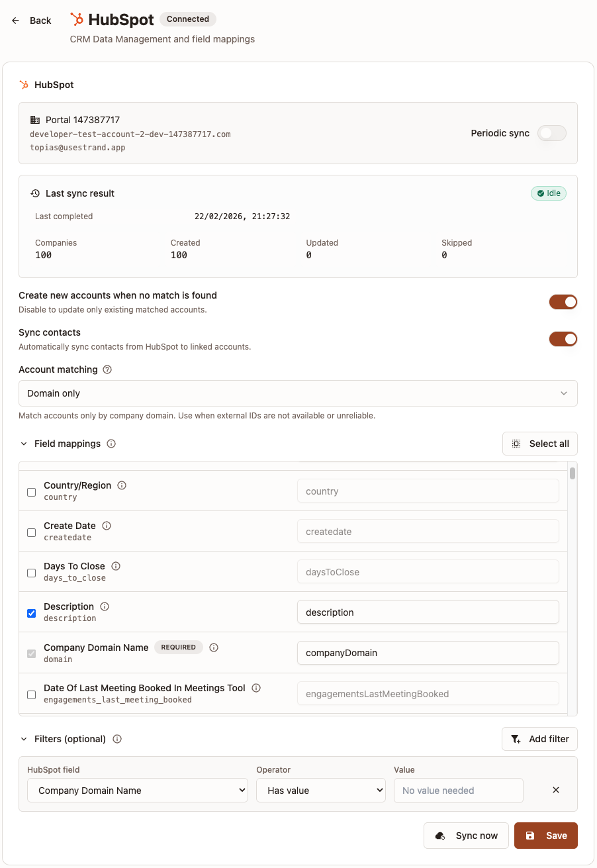The height and width of the screenshot is (868, 597).
Task: Click the cloud icon on Sync now
Action: pos(440,836)
